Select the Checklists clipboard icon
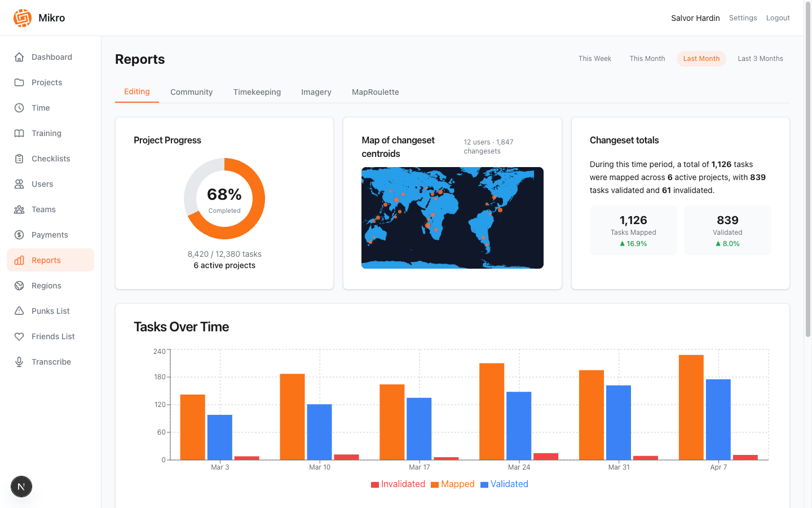Viewport: 812px width, 508px height. (x=19, y=158)
